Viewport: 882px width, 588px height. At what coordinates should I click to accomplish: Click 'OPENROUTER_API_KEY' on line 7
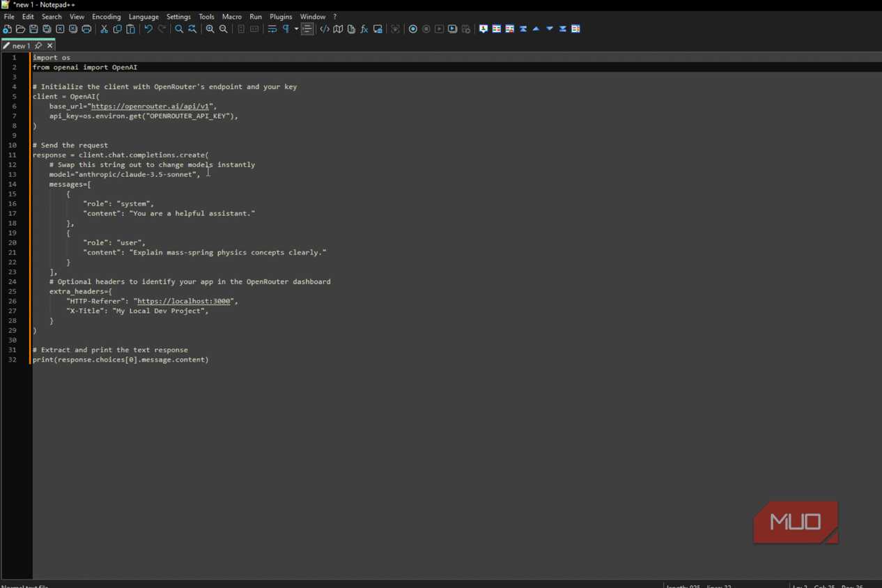(x=188, y=116)
